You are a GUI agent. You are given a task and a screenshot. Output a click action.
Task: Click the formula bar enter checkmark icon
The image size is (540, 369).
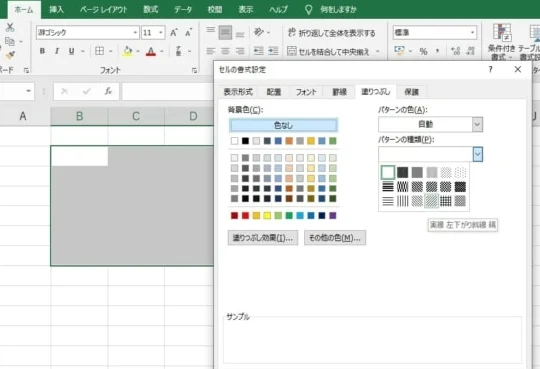pos(86,91)
